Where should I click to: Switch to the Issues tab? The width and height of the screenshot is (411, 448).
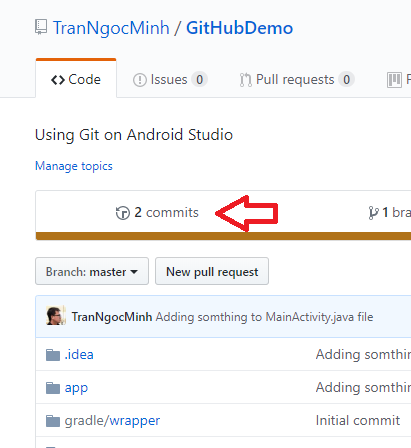click(170, 80)
